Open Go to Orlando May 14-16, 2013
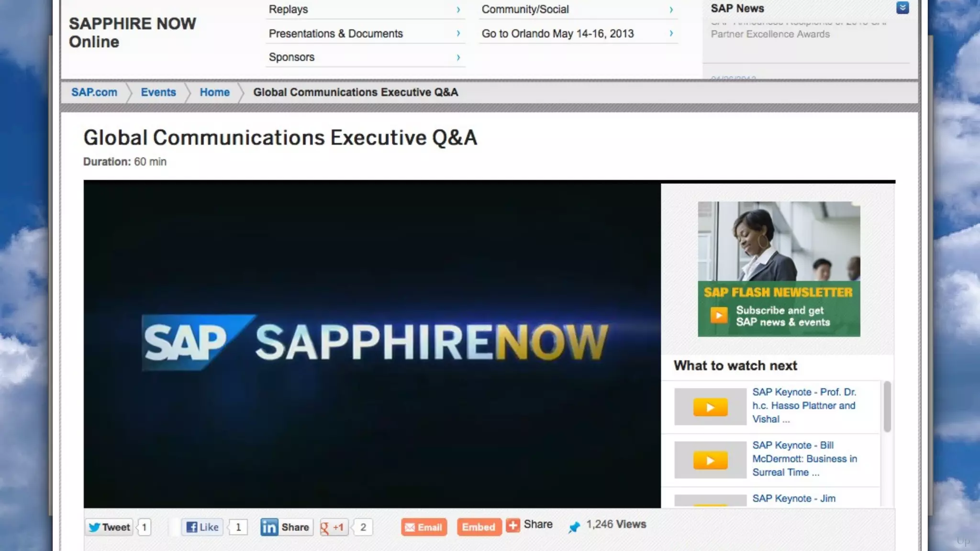 pos(578,33)
